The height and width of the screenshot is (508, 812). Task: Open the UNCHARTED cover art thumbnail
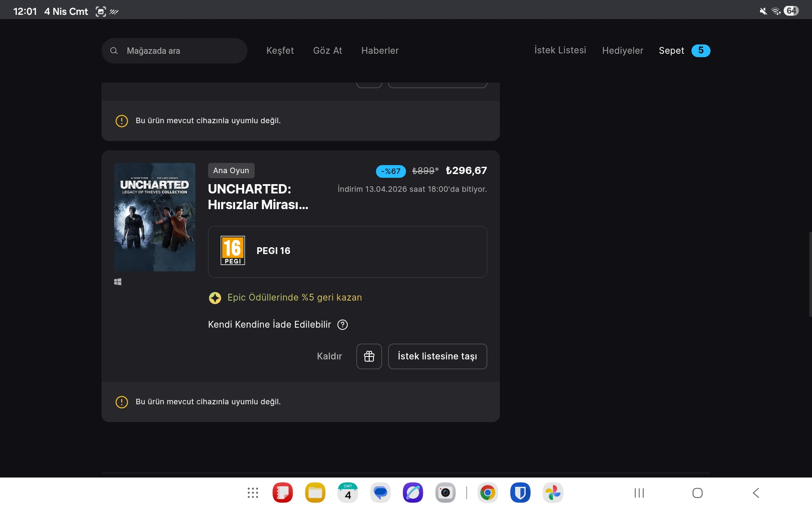pos(155,217)
